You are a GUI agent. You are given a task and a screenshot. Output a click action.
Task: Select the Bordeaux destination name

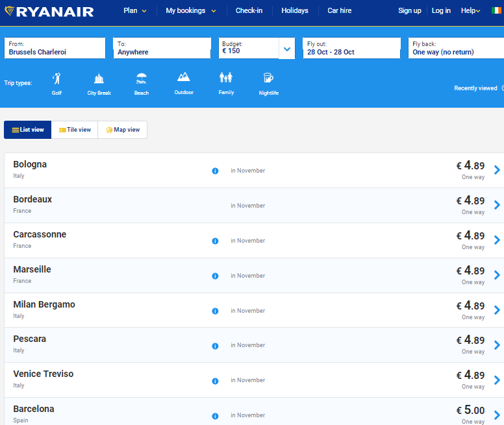(32, 199)
